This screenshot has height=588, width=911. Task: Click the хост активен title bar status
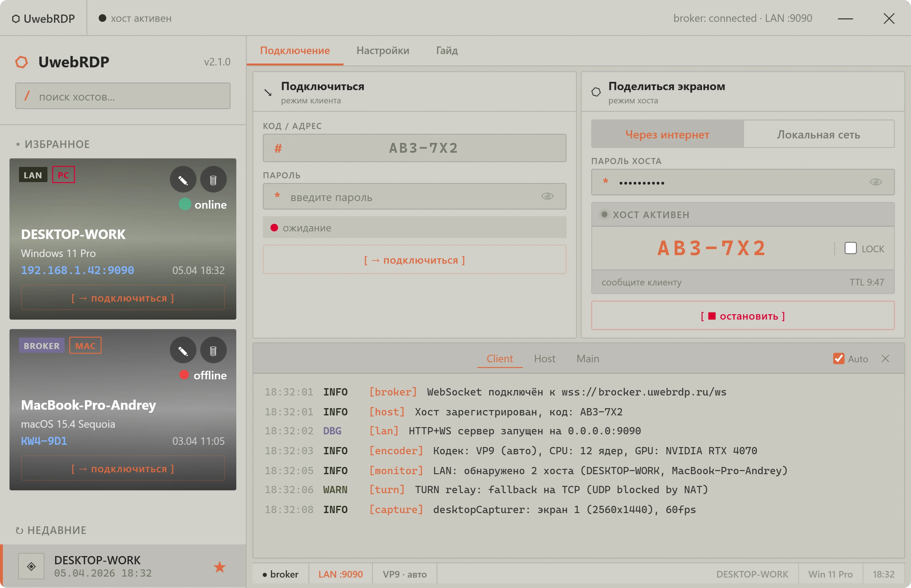[135, 18]
